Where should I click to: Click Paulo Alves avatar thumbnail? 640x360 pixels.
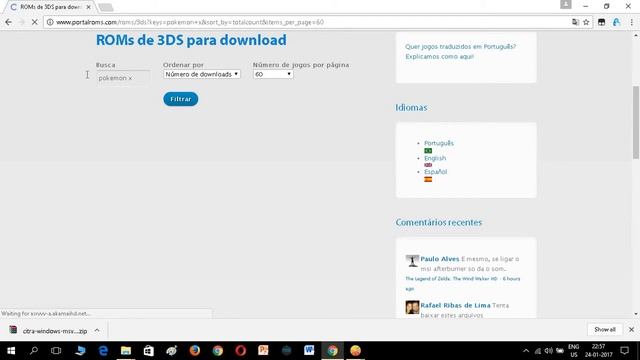click(412, 261)
